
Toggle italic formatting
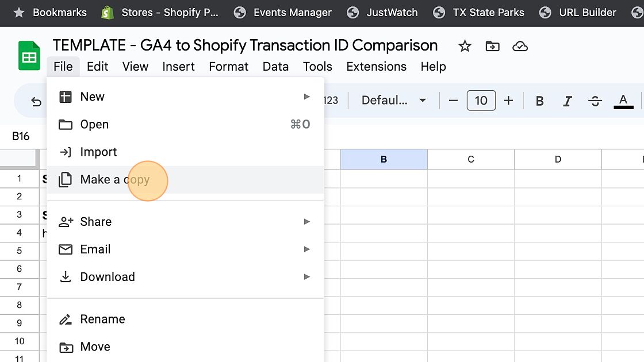click(x=568, y=101)
